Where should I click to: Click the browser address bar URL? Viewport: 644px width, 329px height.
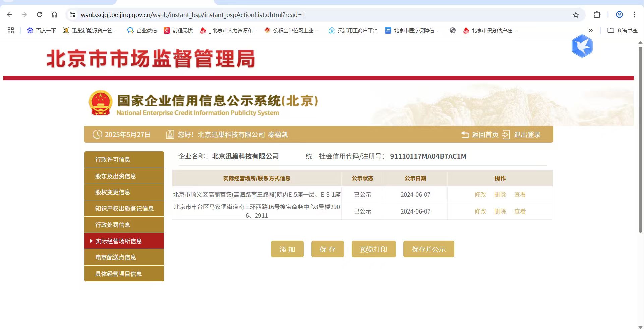click(x=193, y=15)
